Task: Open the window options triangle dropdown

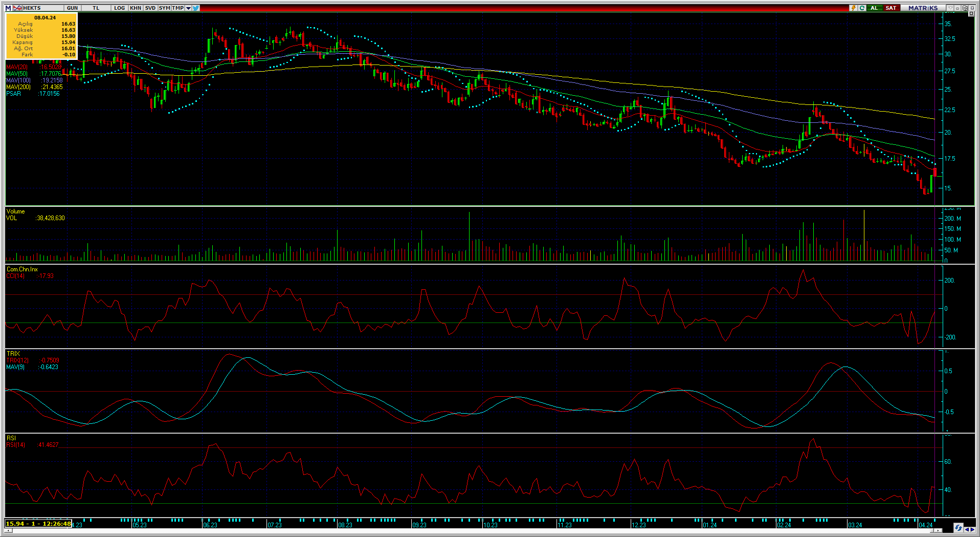Action: [x=950, y=8]
